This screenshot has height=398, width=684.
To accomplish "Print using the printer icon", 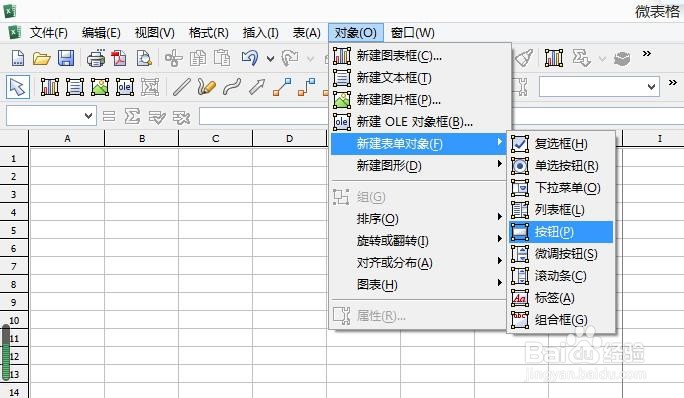I will pos(96,58).
